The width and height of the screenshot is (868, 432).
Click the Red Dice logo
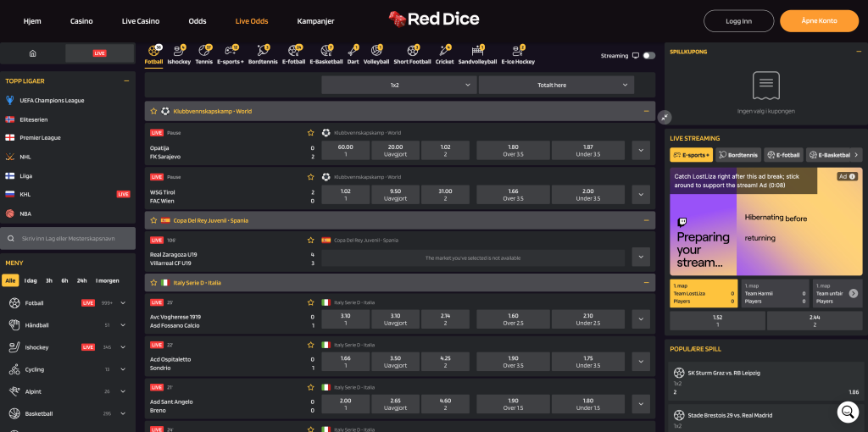click(434, 20)
